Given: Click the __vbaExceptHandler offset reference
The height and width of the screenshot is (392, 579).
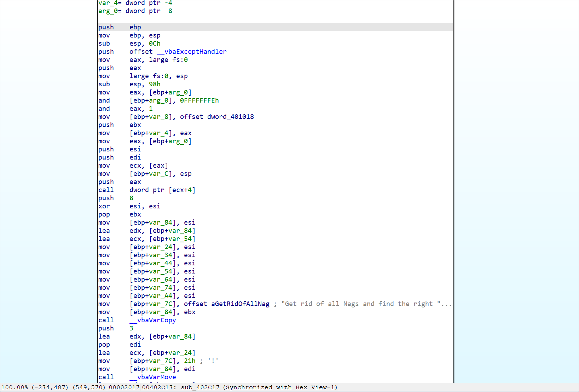Looking at the screenshot, I should point(195,52).
